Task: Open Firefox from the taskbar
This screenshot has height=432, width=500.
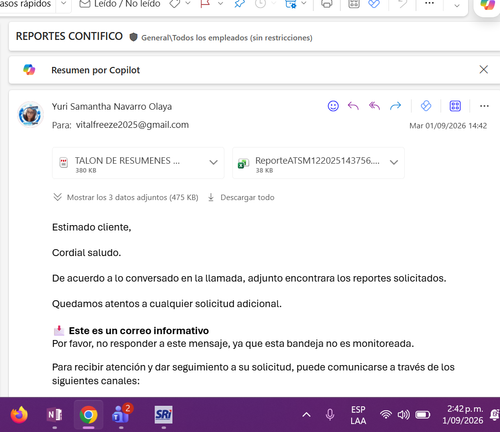Action: [19, 415]
